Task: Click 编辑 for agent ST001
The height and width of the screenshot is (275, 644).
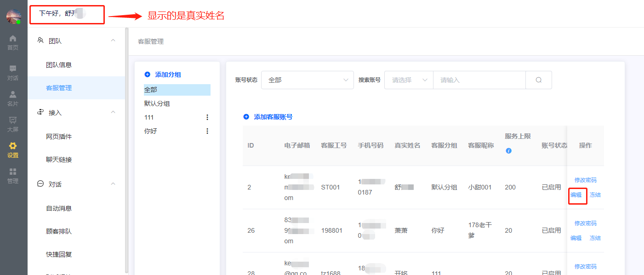Action: (576, 195)
